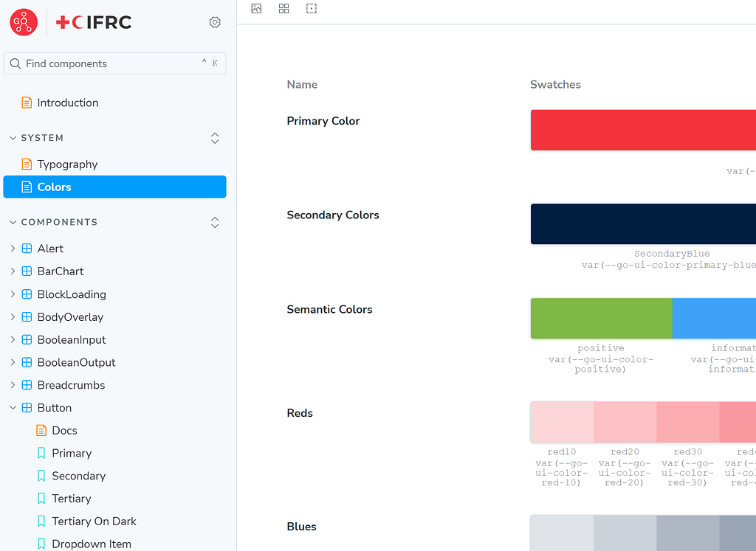Click the Typography document icon
This screenshot has width=756, height=551.
(27, 164)
